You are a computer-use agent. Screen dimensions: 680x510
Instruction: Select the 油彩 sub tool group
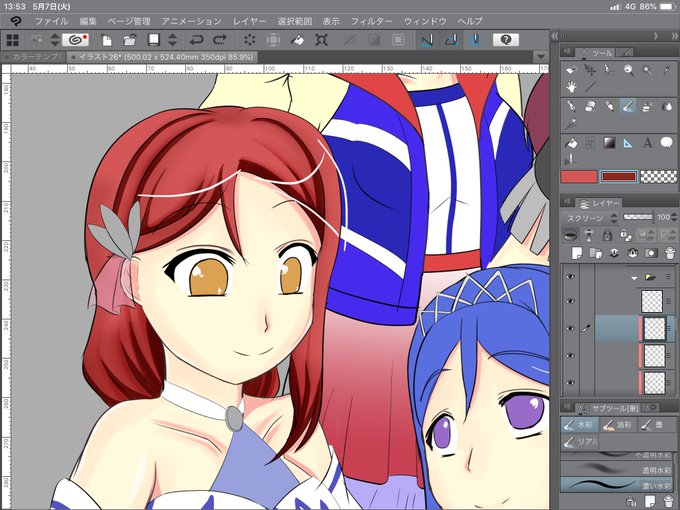[619, 425]
